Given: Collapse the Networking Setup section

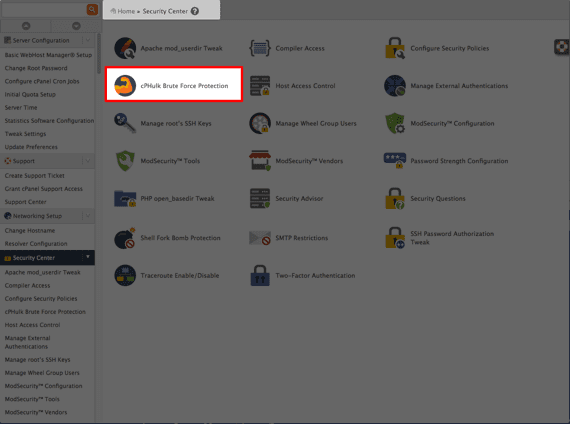Looking at the screenshot, I should pos(88,216).
